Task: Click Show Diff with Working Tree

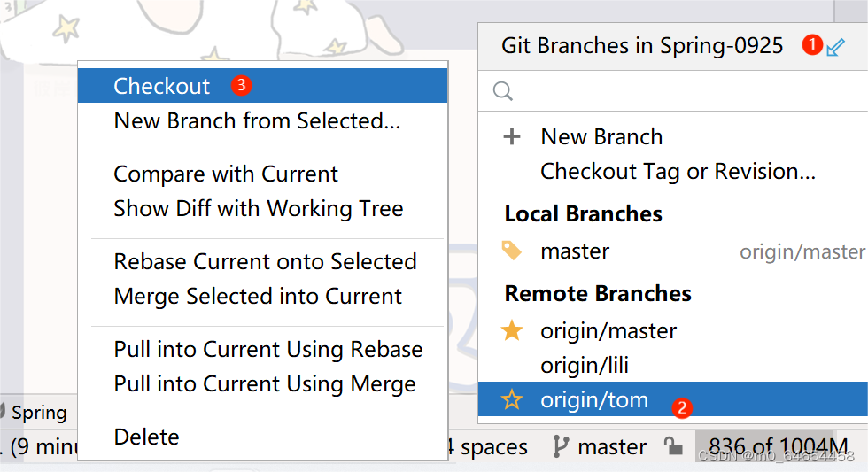Action: 258,209
